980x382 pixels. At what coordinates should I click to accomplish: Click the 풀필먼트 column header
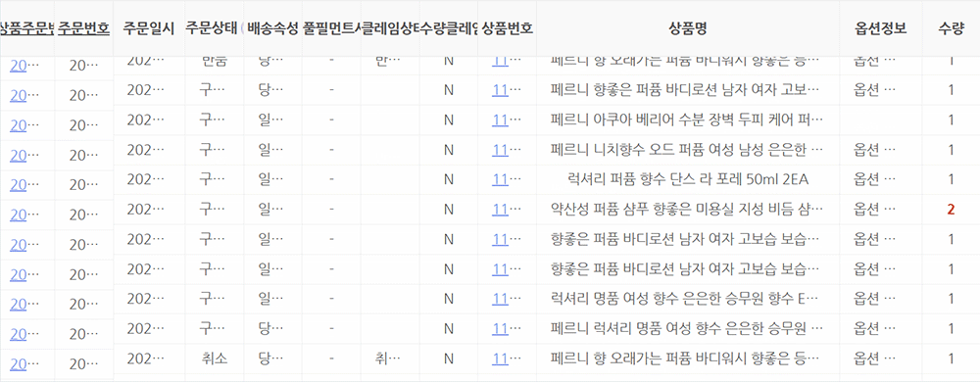point(331,28)
